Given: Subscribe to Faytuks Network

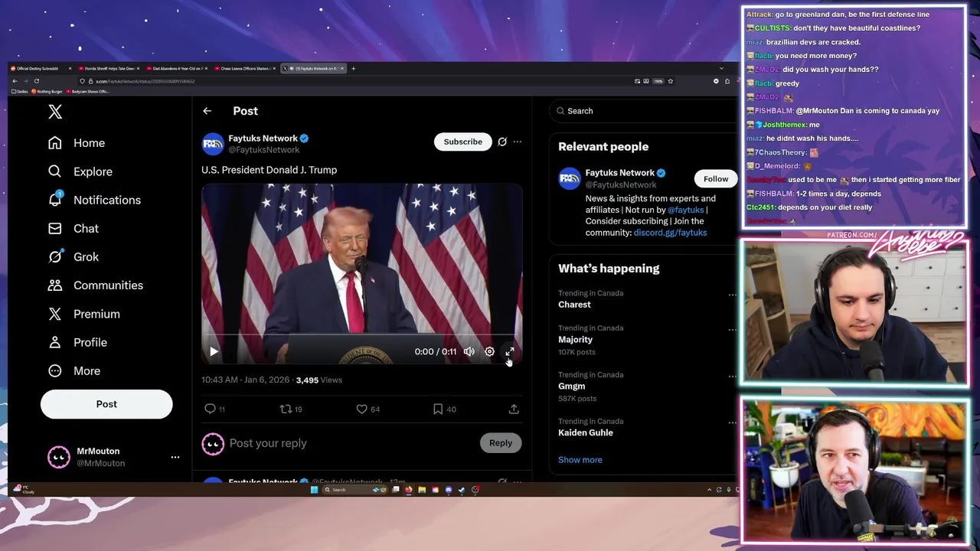Looking at the screenshot, I should [x=462, y=142].
